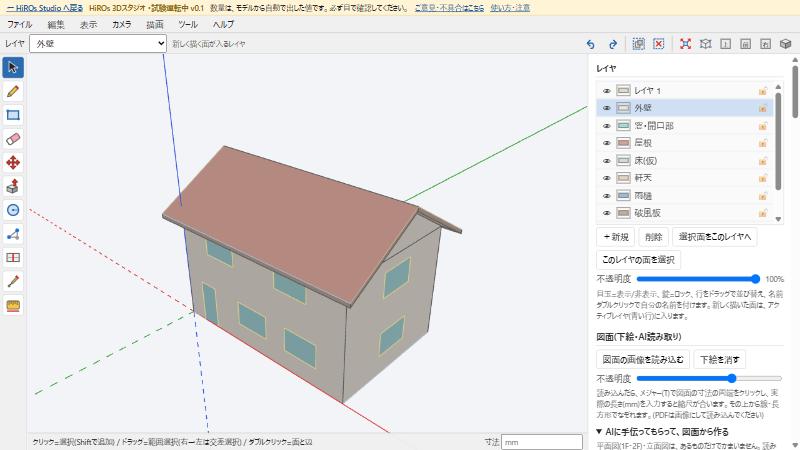The height and width of the screenshot is (450, 800).
Task: Toggle visibility of the 外壁 layer
Action: 607,108
